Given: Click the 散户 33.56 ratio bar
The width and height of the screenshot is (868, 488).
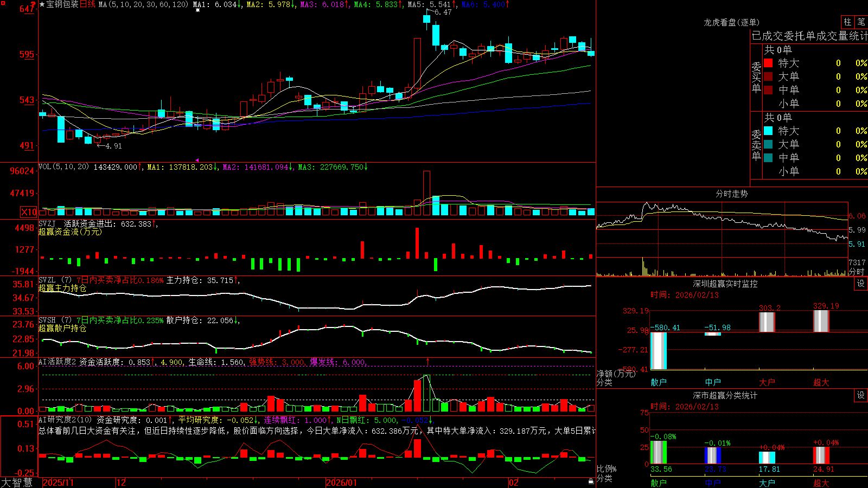Looking at the screenshot, I should [659, 452].
